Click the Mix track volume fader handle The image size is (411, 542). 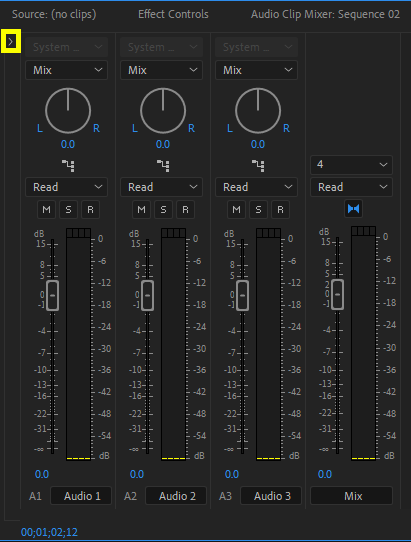pyautogui.click(x=338, y=295)
